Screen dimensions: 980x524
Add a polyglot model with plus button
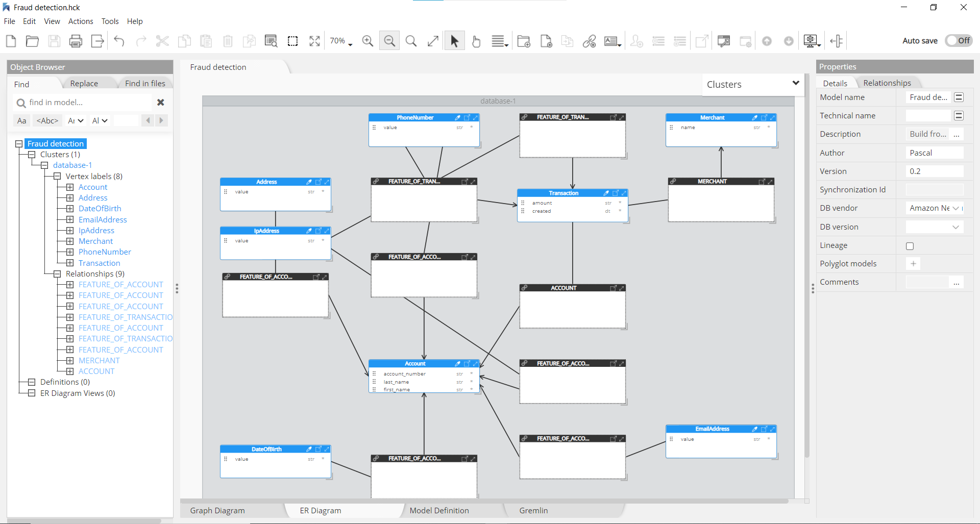click(x=913, y=264)
